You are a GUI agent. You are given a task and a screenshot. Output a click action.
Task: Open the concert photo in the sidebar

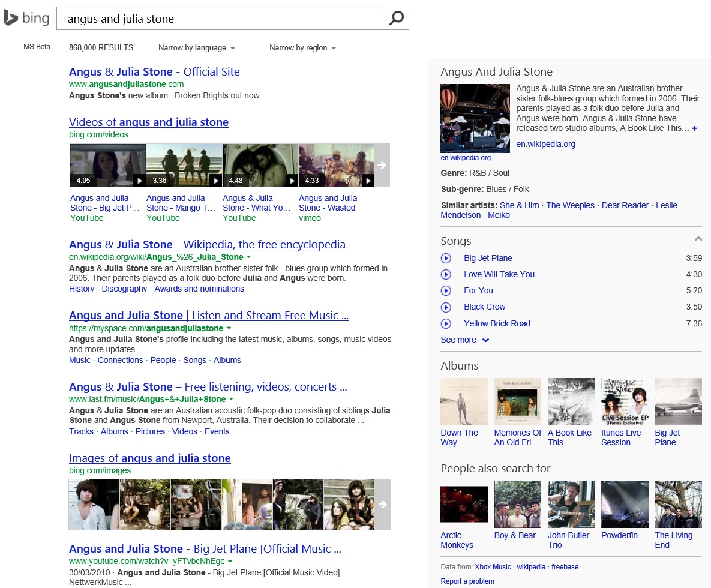[x=475, y=118]
